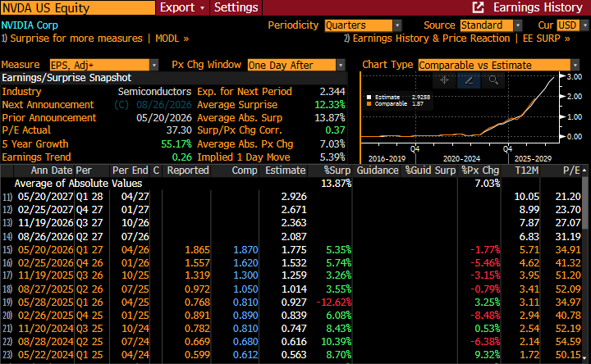The image size is (591, 364).
Task: Click the vertical scrollbar thumb of table
Action: tap(584, 202)
